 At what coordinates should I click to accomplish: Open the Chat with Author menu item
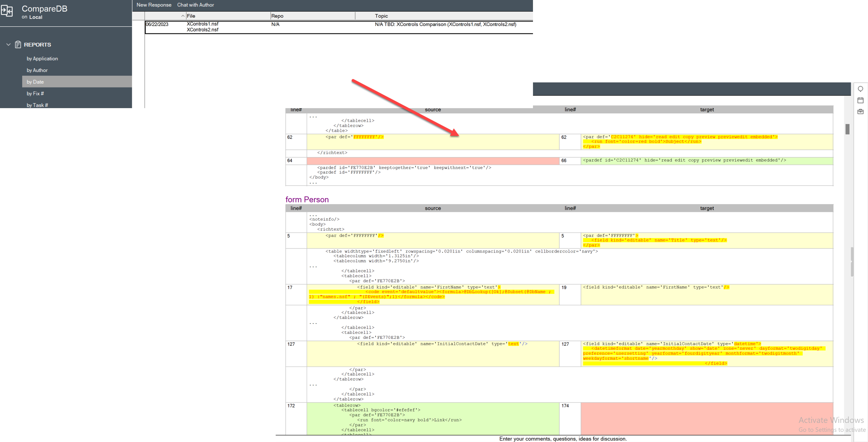tap(195, 5)
